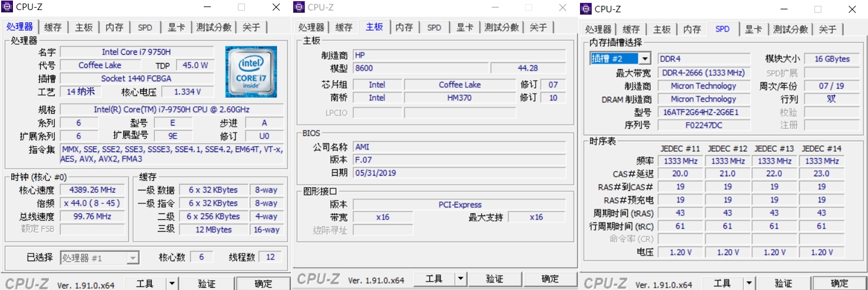Switch to 处理器 tab in the middle window
This screenshot has height=290, width=868.
pyautogui.click(x=311, y=27)
